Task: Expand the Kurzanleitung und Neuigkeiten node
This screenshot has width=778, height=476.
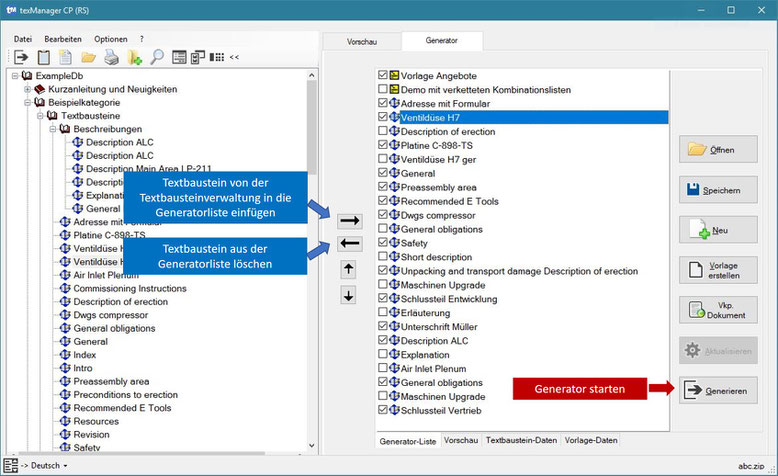Action: tap(28, 89)
